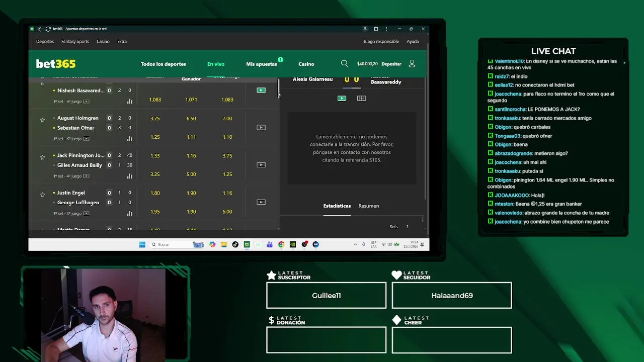Open Todos los deportes tab
The width and height of the screenshot is (644, 362).
(x=163, y=64)
